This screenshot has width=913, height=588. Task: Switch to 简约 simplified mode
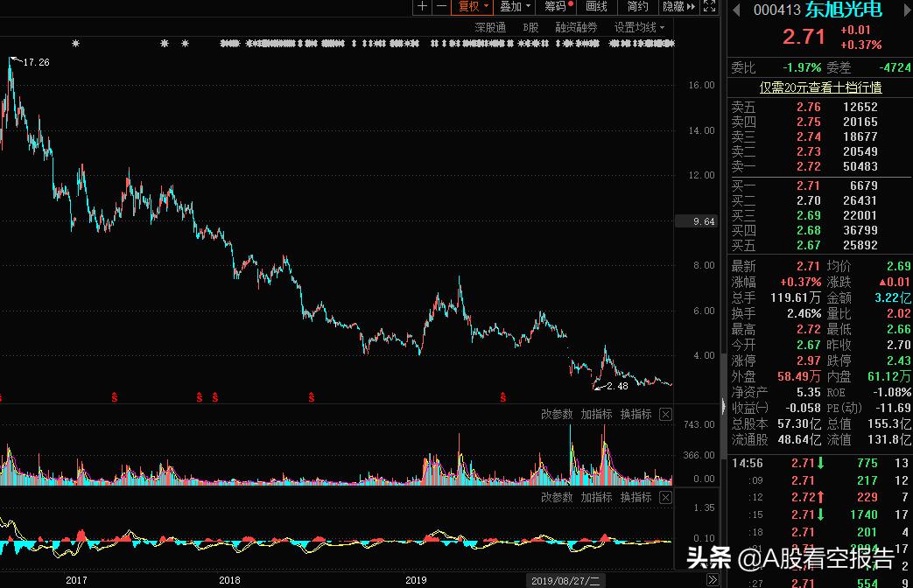click(x=636, y=7)
